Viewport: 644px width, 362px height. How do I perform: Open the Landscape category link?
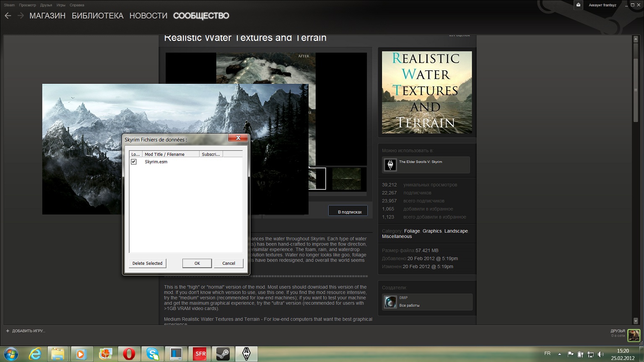(x=456, y=231)
